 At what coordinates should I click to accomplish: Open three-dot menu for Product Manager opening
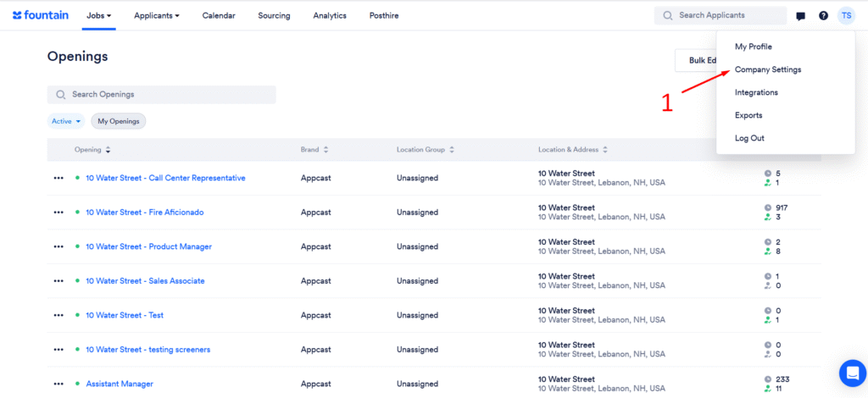[x=58, y=246]
